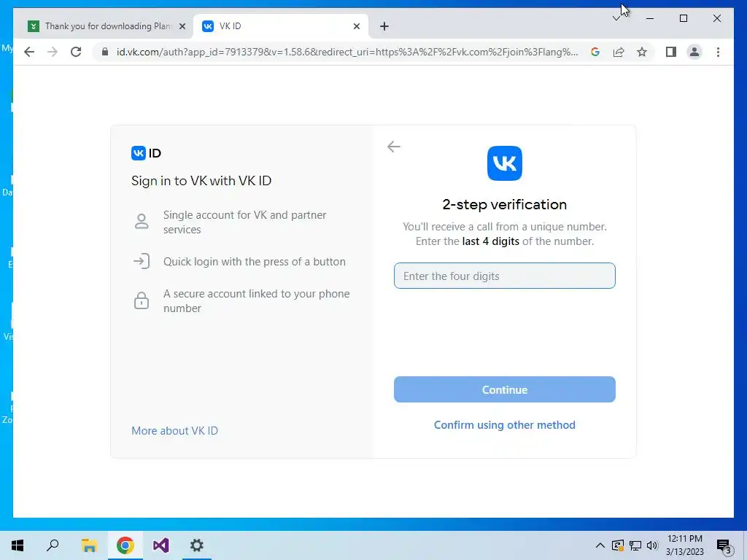
Task: View site security lock info
Action: coord(105,52)
